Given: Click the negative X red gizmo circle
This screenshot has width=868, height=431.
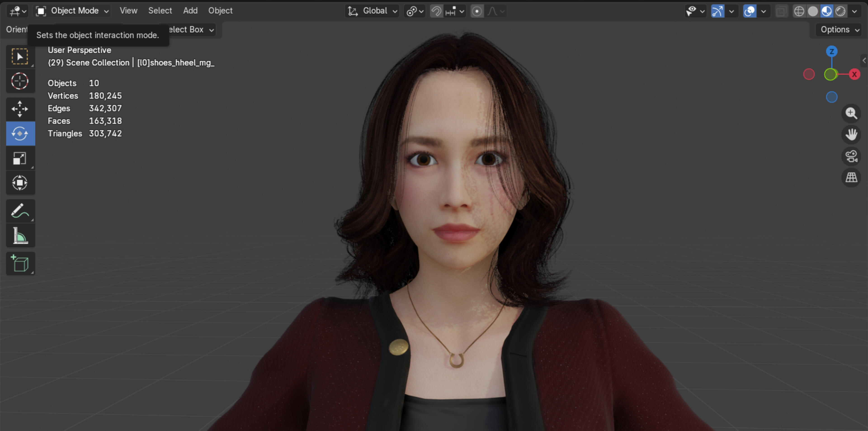Looking at the screenshot, I should [x=809, y=74].
